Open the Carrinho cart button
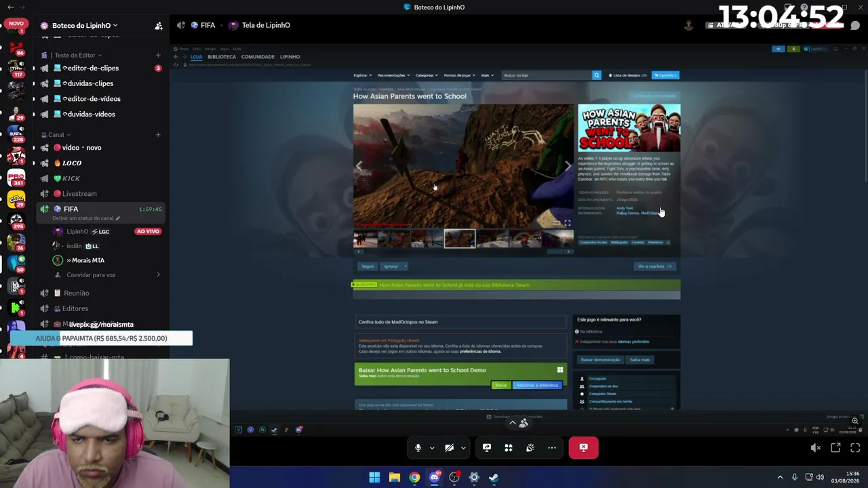 pos(665,75)
